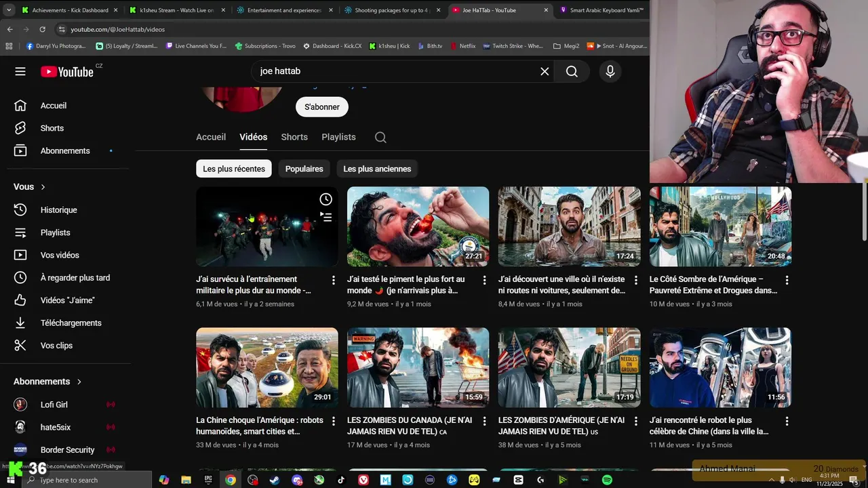This screenshot has width=868, height=488.
Task: Expand the Abonnements section chevron
Action: point(79,382)
